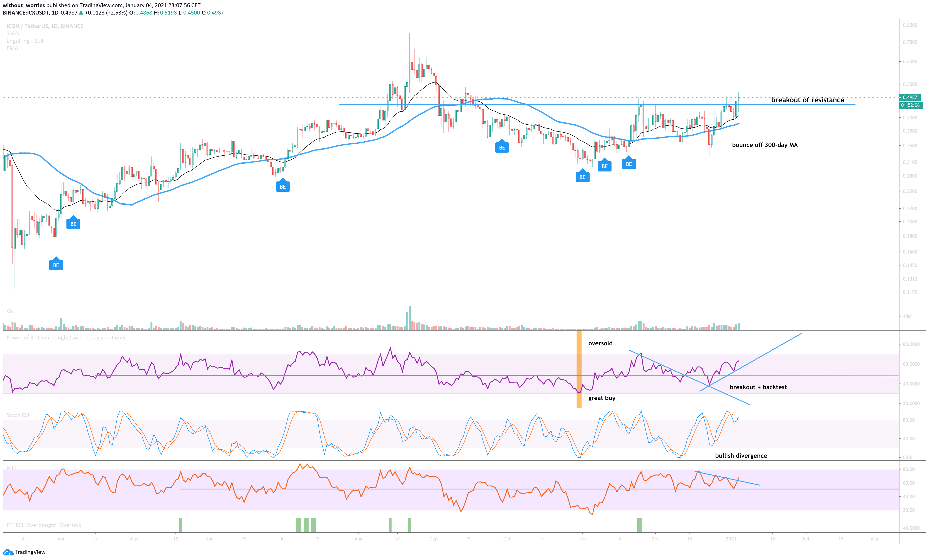The width and height of the screenshot is (929, 560).
Task: Click the 'Feb' date label on time axis
Action: (807, 539)
